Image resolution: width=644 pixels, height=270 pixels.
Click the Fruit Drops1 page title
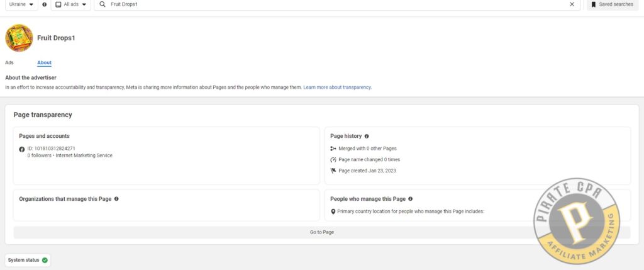pyautogui.click(x=56, y=38)
